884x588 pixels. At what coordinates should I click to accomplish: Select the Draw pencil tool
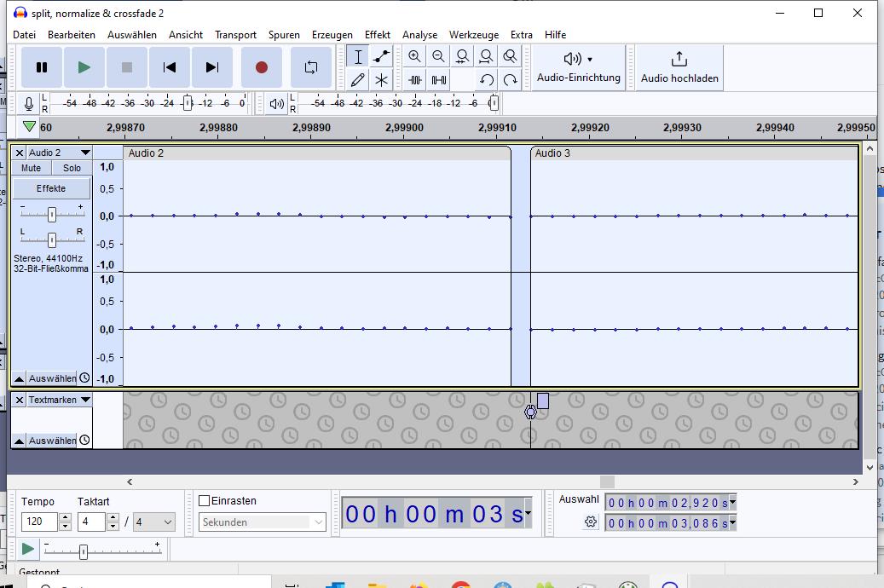(358, 80)
